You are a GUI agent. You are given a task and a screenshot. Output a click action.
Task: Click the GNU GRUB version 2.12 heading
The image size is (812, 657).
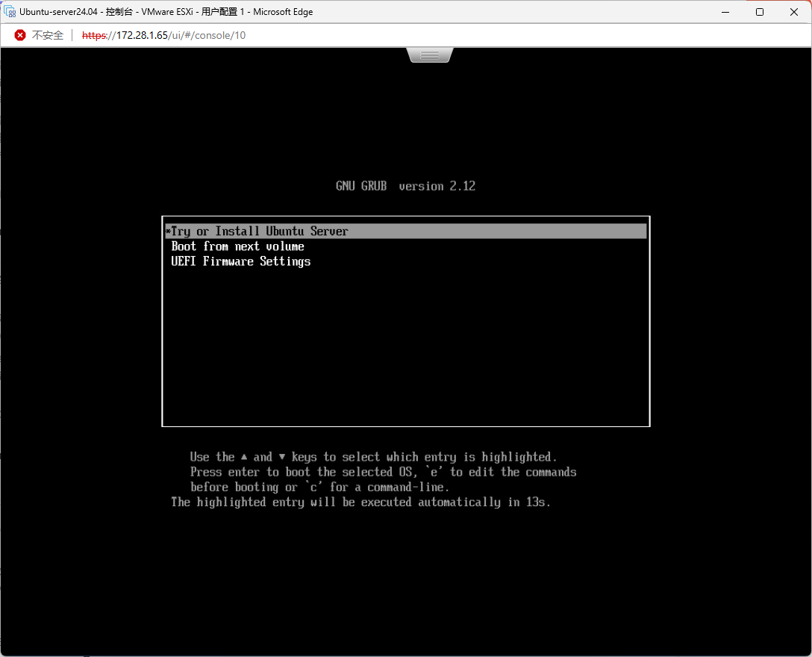tap(405, 186)
